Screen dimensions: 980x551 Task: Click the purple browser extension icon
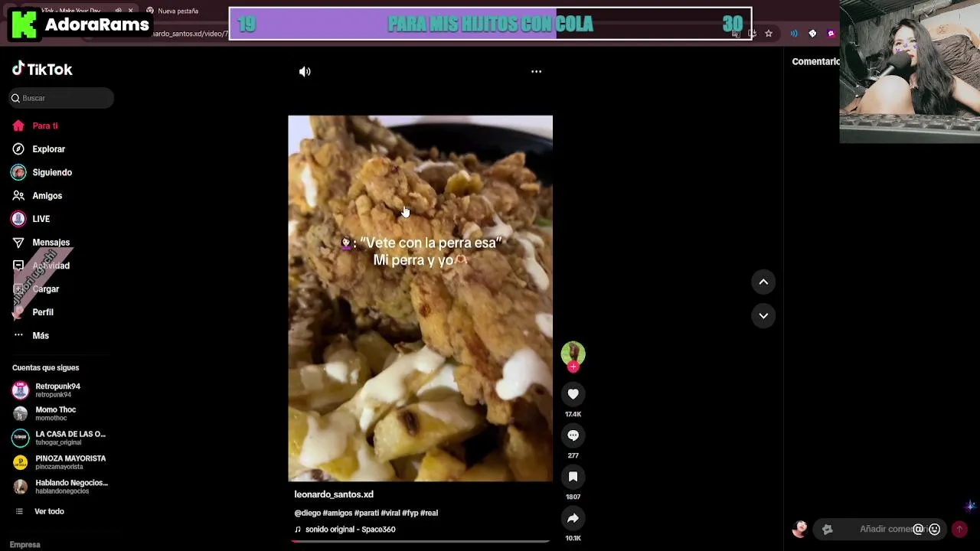tap(831, 34)
